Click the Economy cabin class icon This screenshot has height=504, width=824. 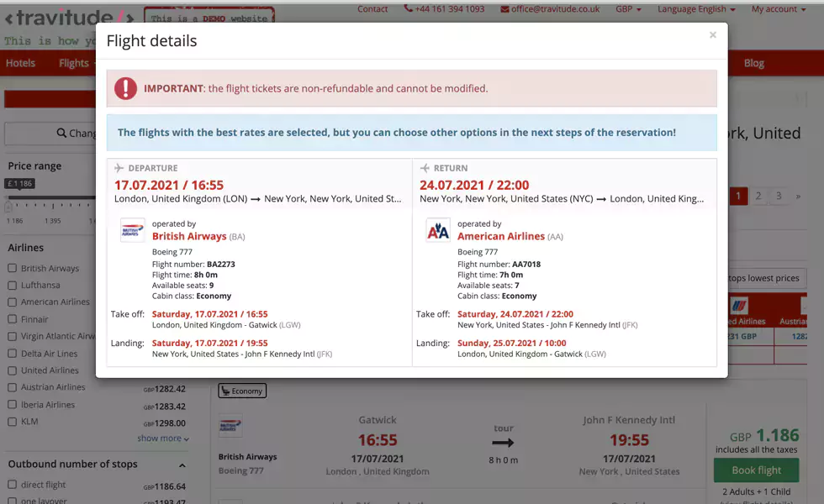(x=225, y=391)
